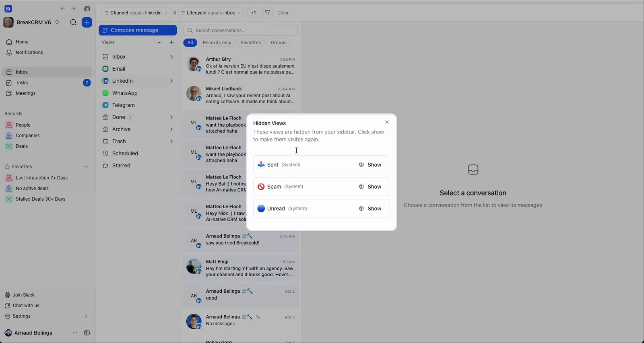Toggle sidebar layout icon beside user name
This screenshot has height=343, width=644.
pyautogui.click(x=87, y=333)
